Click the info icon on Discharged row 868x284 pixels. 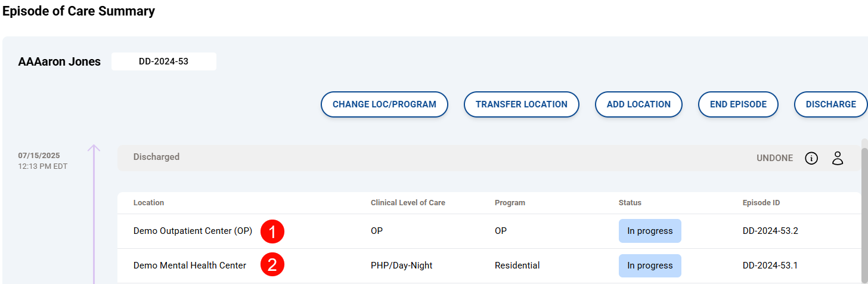pos(811,158)
